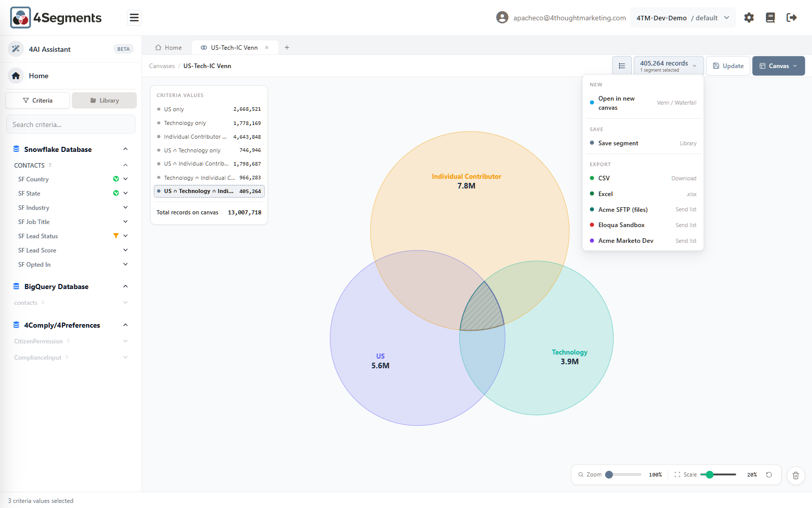Click the Home house icon in sidebar
812x508 pixels.
[16, 76]
